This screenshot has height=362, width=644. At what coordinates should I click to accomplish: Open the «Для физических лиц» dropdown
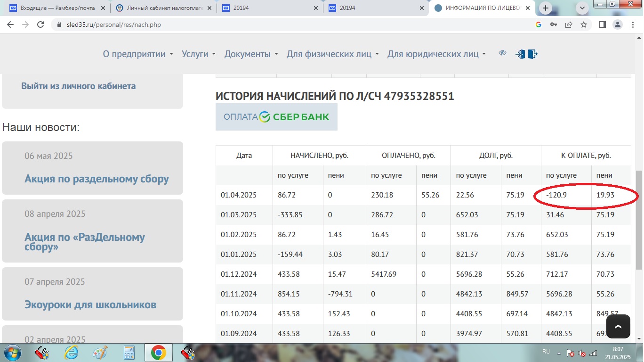(332, 54)
